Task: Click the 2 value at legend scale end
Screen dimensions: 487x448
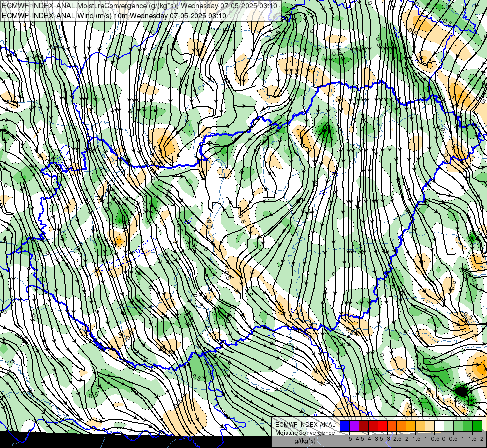Action: (482, 439)
